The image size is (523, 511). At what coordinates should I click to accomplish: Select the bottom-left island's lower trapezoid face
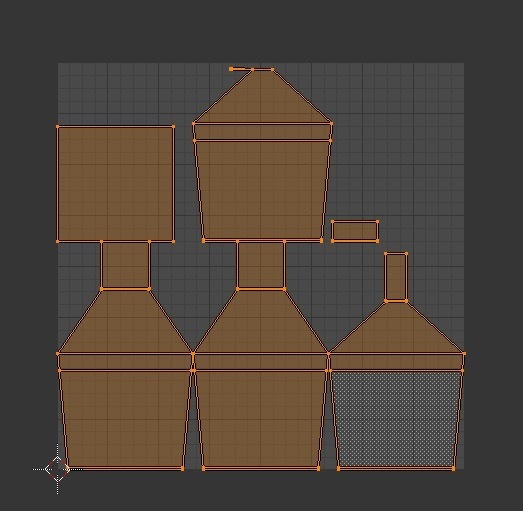[125, 420]
